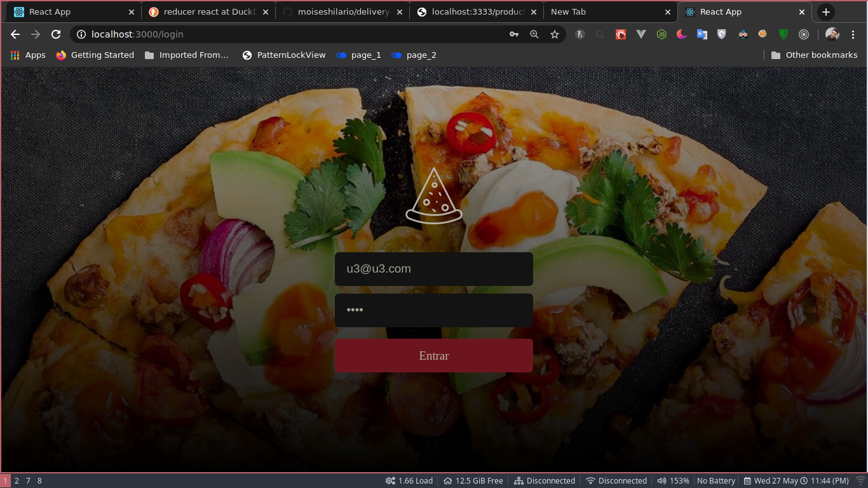Click the concentric circles extension icon
Image resolution: width=868 pixels, height=488 pixels.
(x=804, y=34)
